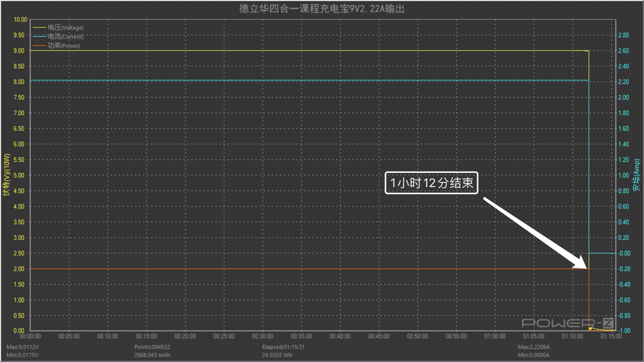Click the 01:00:00 time axis marker

(495, 337)
